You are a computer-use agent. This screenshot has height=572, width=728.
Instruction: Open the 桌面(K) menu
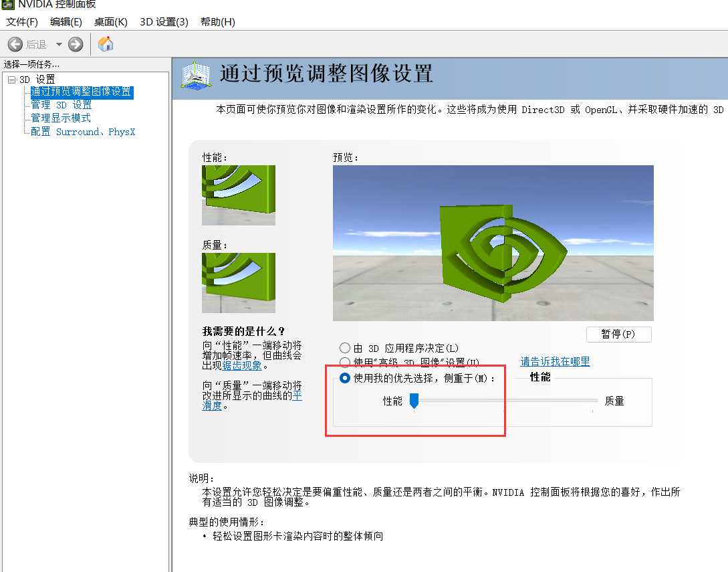pos(110,22)
